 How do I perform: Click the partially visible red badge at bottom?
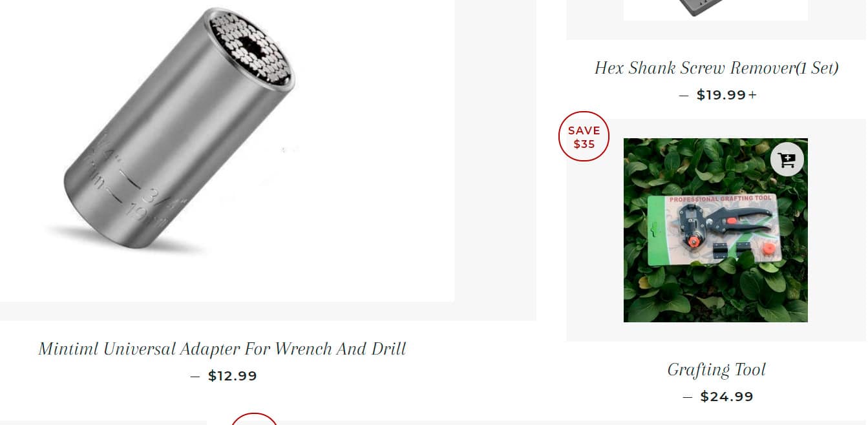click(254, 419)
